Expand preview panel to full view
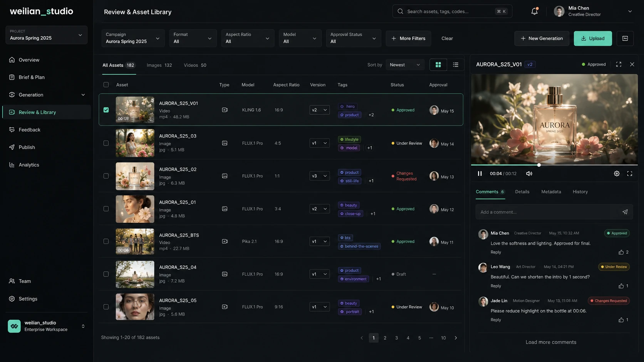This screenshot has height=362, width=644. (618, 64)
